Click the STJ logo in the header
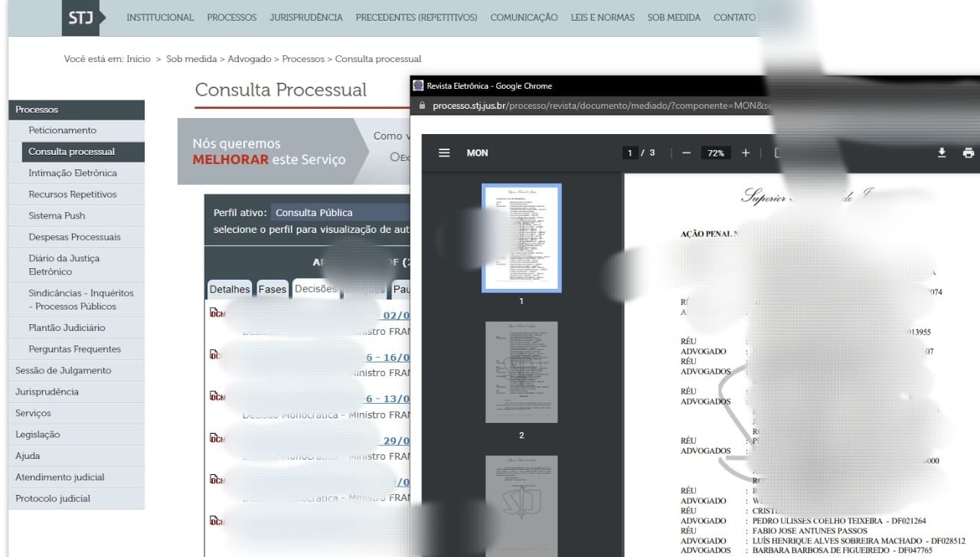The height and width of the screenshot is (557, 980). [x=80, y=18]
